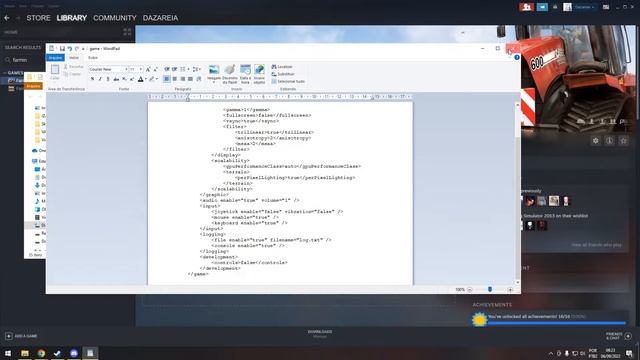The height and width of the screenshot is (360, 640).
Task: Toggle subscript formatting
Action: tap(124, 79)
